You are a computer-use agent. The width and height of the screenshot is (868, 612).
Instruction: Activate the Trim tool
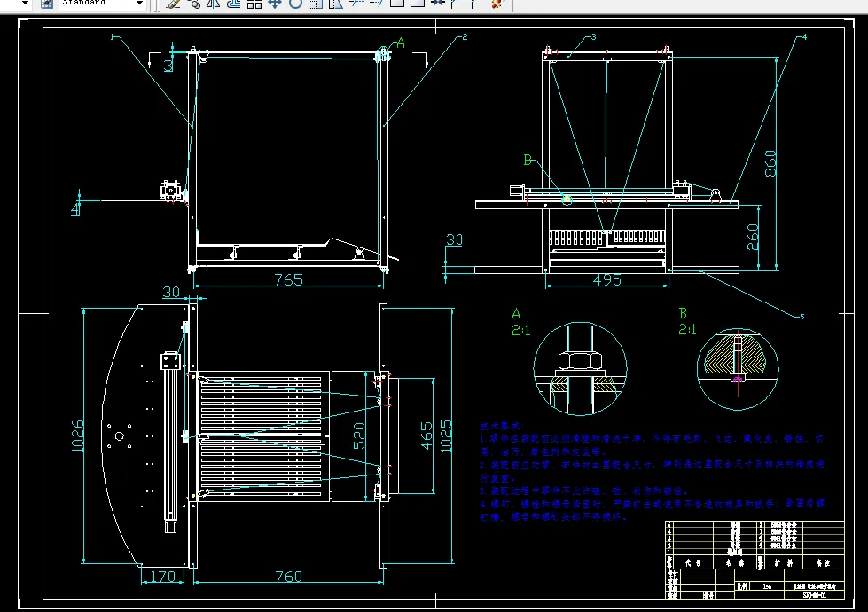tap(356, 4)
